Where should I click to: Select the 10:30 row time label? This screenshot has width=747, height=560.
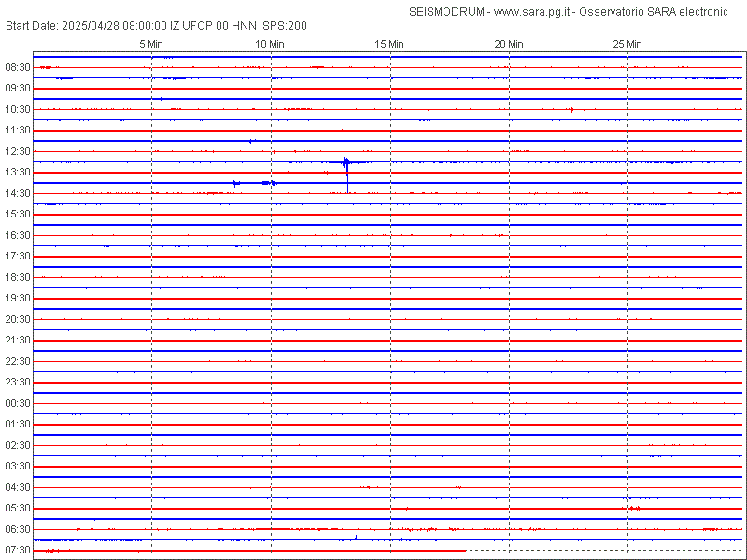(x=18, y=109)
